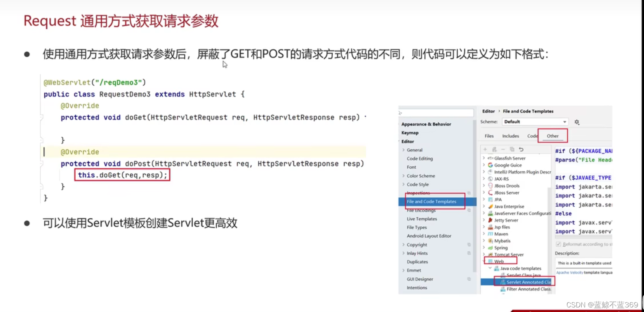Screen dimensions: 644x312
Task: Open the Scheme Default dropdown
Action: (x=535, y=122)
